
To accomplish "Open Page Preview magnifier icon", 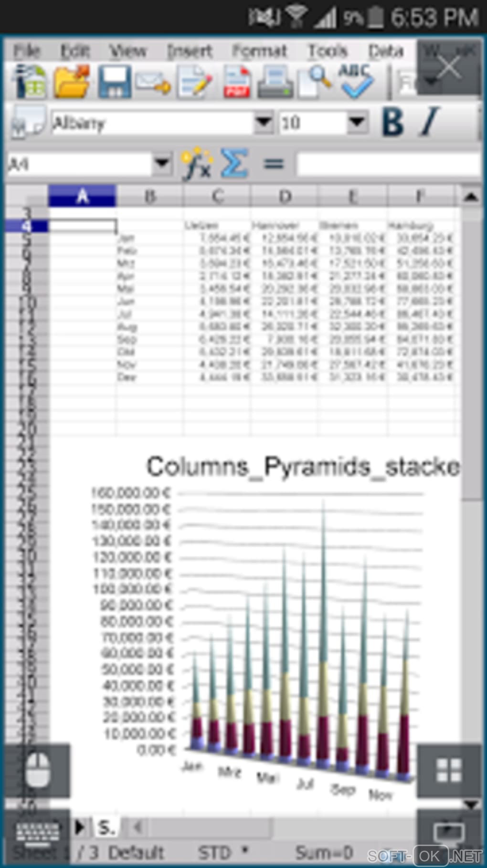I will point(315,82).
